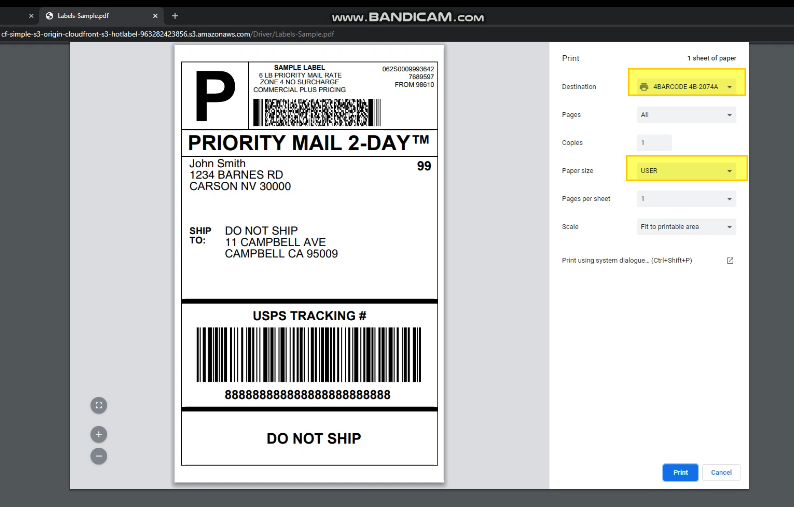The height and width of the screenshot is (507, 794).
Task: Click the '1 sheet of paper' text
Action: click(x=711, y=58)
